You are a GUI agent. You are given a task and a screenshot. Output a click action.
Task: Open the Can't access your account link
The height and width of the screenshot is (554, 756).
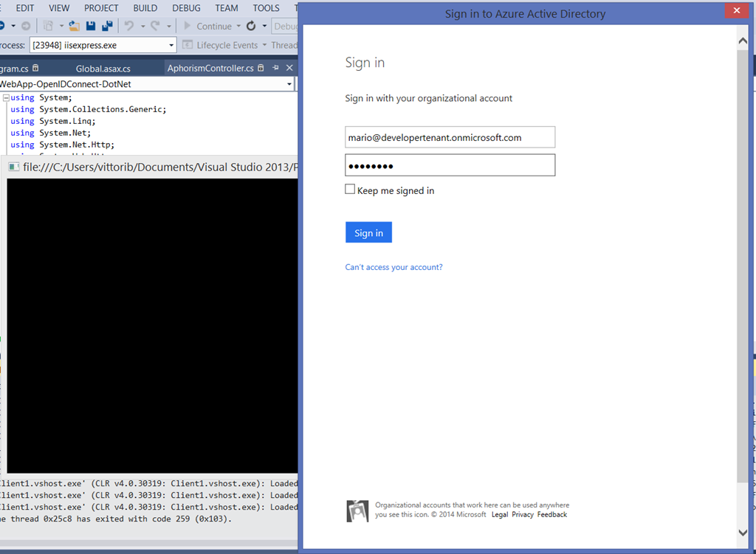coord(394,267)
